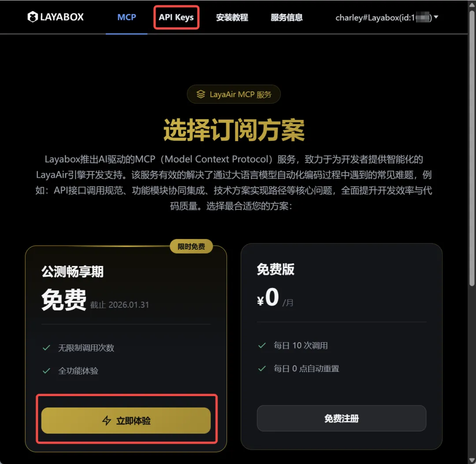Click the lightning bolt icon on 立即体验
Image resolution: width=476 pixels, height=464 pixels.
pos(107,420)
